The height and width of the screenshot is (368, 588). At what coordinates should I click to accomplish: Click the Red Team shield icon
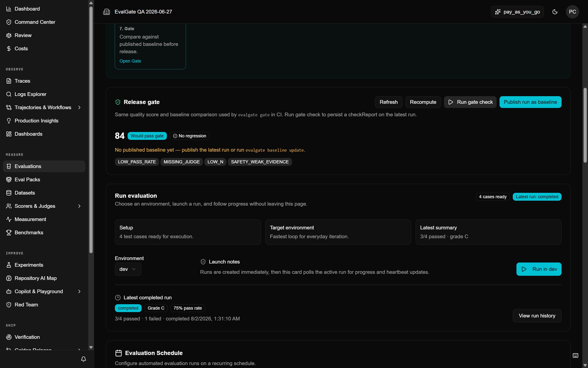(9, 305)
